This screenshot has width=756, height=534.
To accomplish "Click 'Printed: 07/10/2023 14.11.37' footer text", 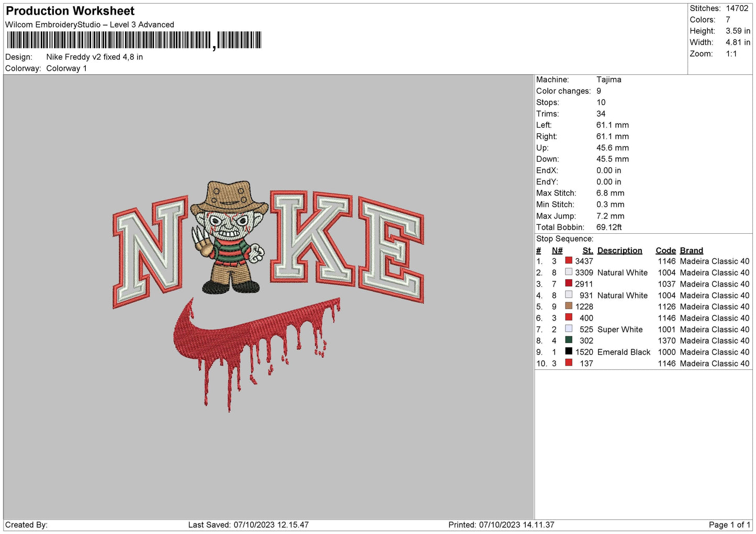I will (501, 525).
